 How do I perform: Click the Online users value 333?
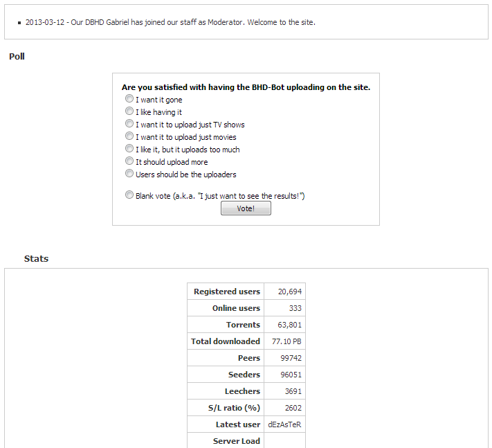click(295, 308)
